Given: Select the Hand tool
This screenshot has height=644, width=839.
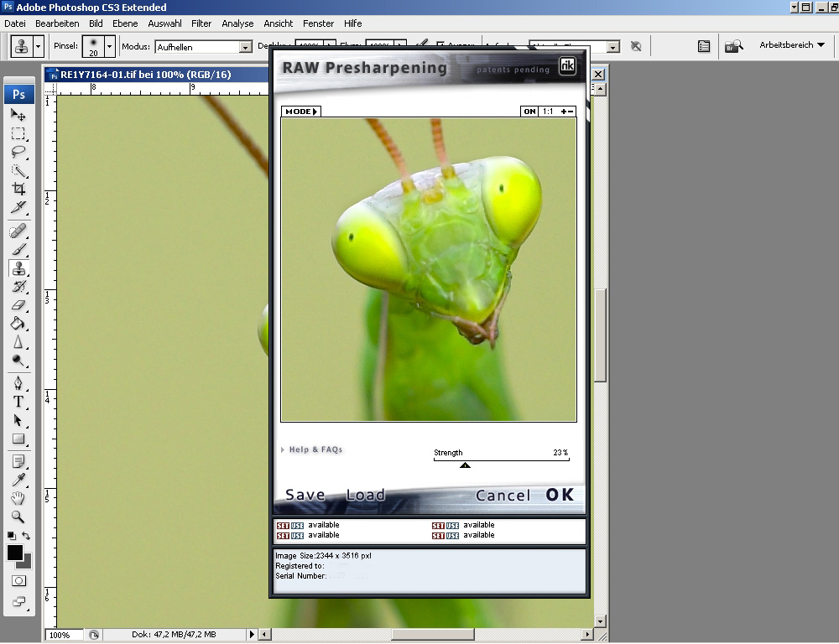Looking at the screenshot, I should click(x=18, y=498).
